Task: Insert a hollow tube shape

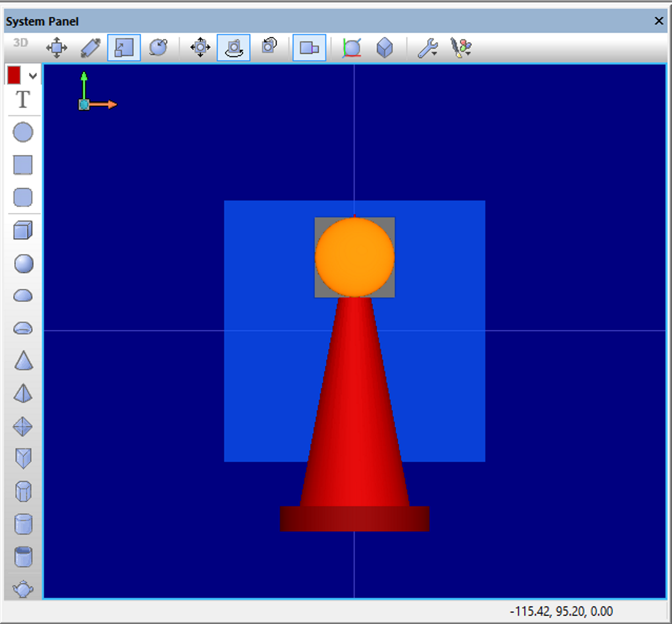Action: [x=23, y=557]
